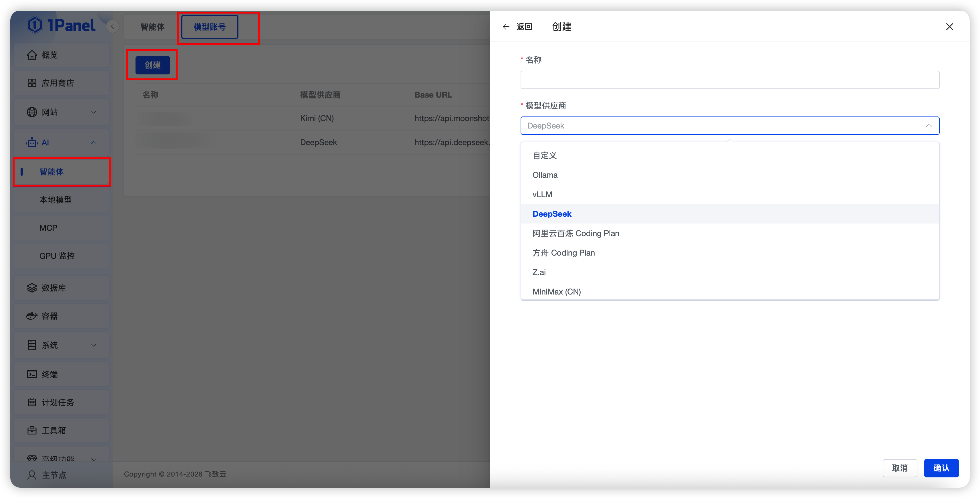Expand the 网站 sidebar section

tap(93, 112)
